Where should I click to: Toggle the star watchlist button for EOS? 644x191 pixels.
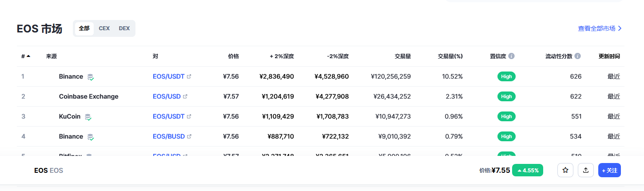point(565,170)
